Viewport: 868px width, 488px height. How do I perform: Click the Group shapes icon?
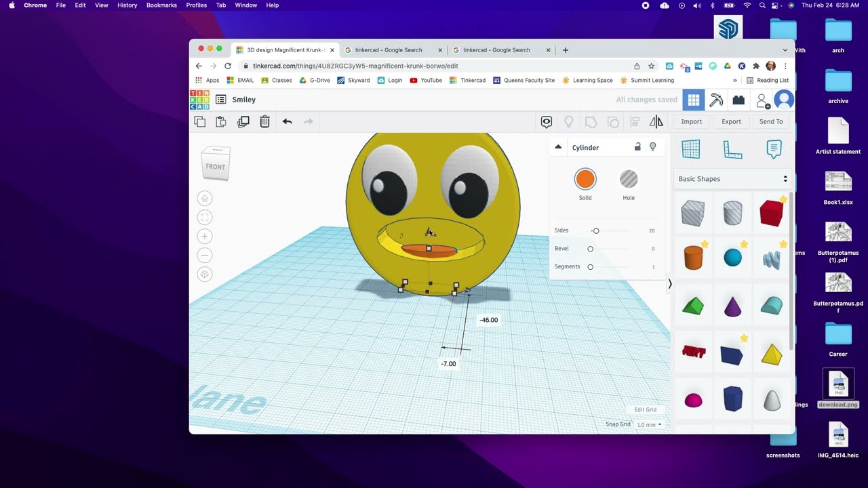click(591, 121)
